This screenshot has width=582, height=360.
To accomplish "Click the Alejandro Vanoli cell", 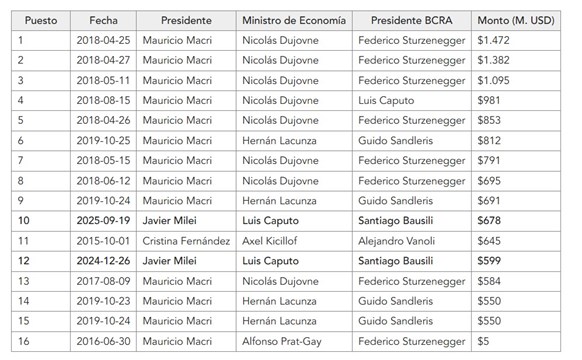I will (412, 241).
